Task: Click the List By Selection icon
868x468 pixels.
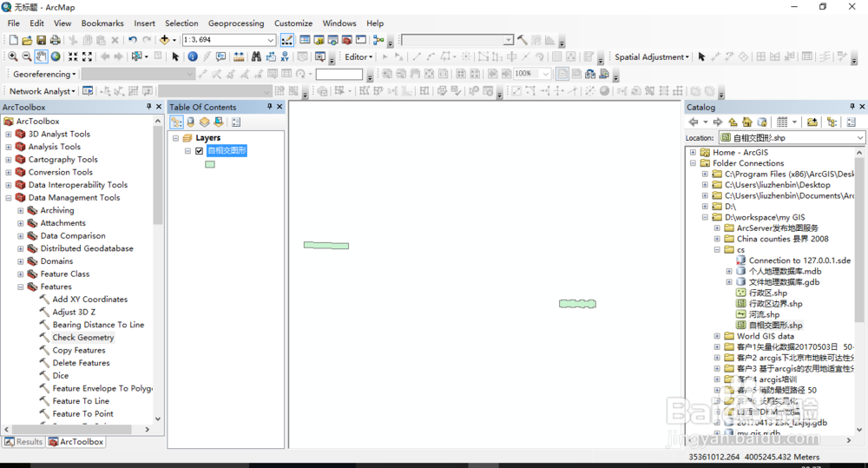Action: click(219, 122)
